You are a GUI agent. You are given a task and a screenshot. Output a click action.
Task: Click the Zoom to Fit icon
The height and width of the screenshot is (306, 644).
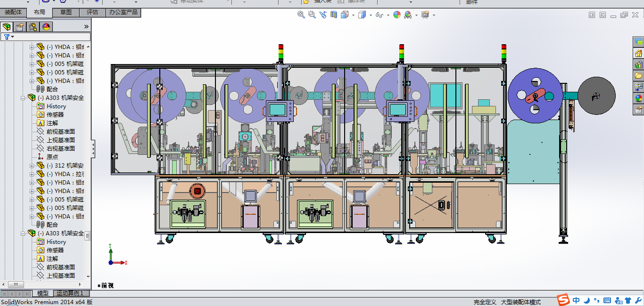click(301, 15)
